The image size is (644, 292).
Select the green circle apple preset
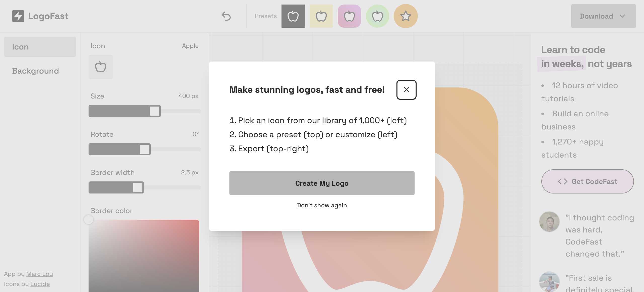point(377,16)
